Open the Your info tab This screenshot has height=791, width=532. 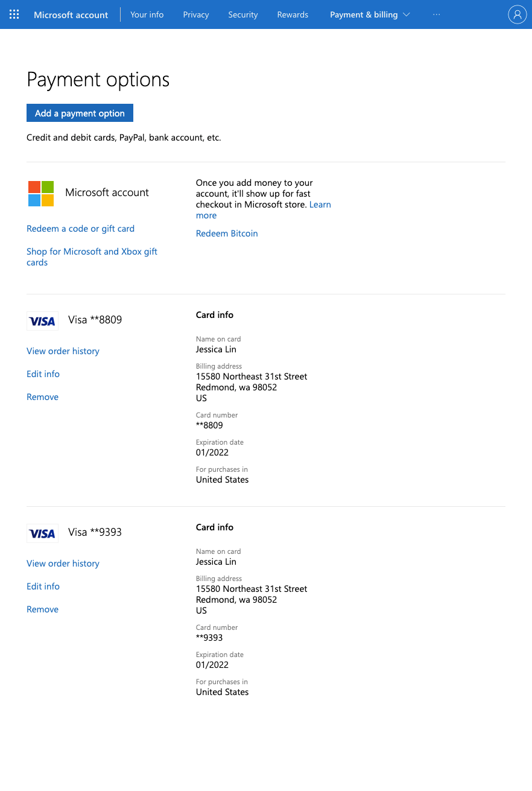point(147,14)
